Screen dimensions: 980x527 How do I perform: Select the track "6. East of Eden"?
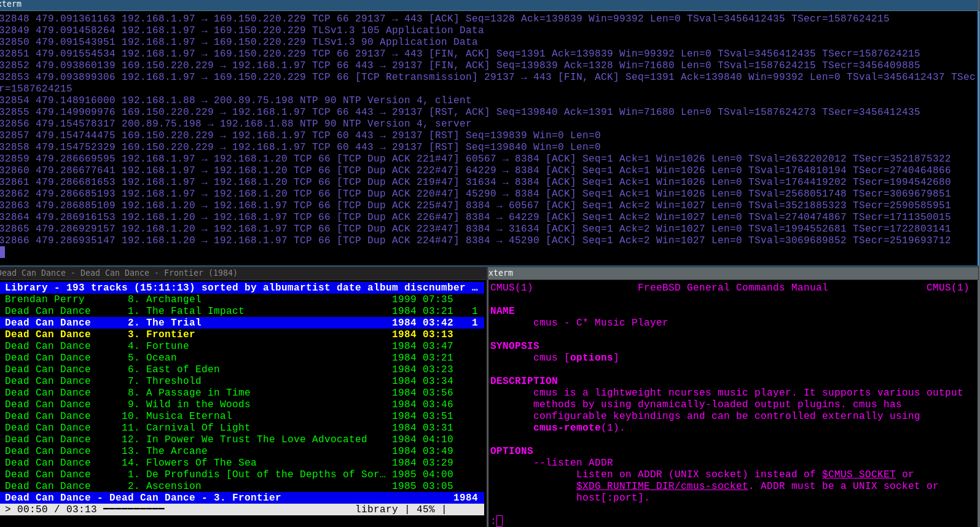tap(242, 369)
